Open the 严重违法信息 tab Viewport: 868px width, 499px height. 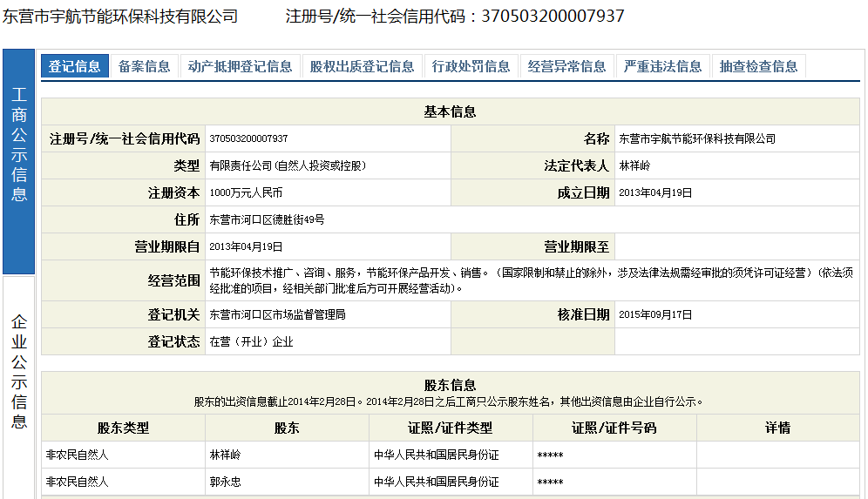pyautogui.click(x=663, y=66)
